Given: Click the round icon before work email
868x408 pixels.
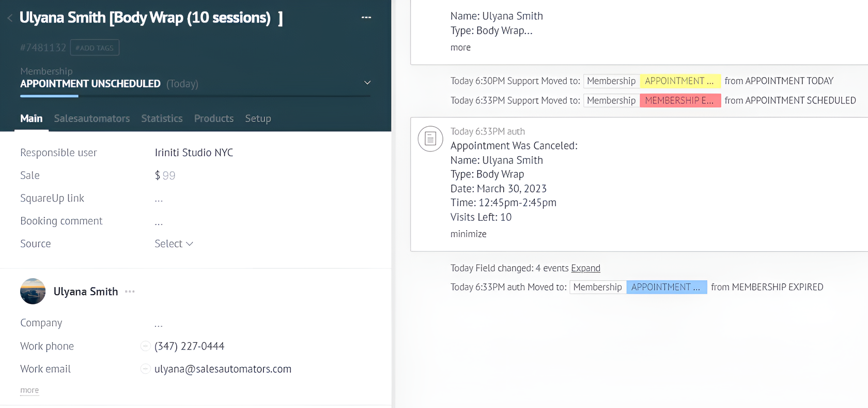Looking at the screenshot, I should 145,369.
